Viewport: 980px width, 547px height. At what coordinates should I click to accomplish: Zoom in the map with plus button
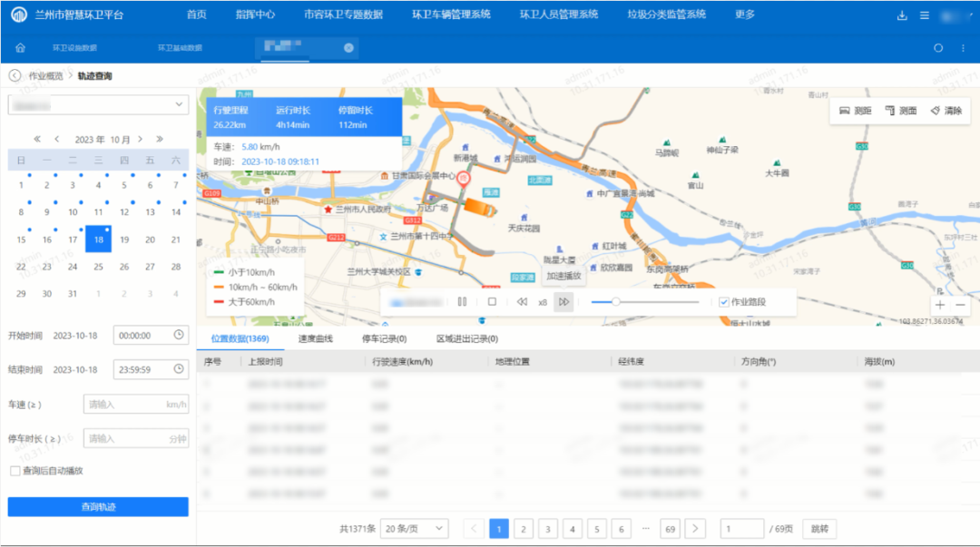click(940, 306)
